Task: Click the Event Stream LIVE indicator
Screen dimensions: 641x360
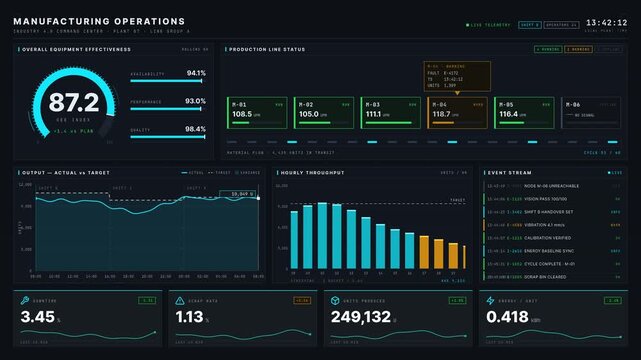Action: 615,173
